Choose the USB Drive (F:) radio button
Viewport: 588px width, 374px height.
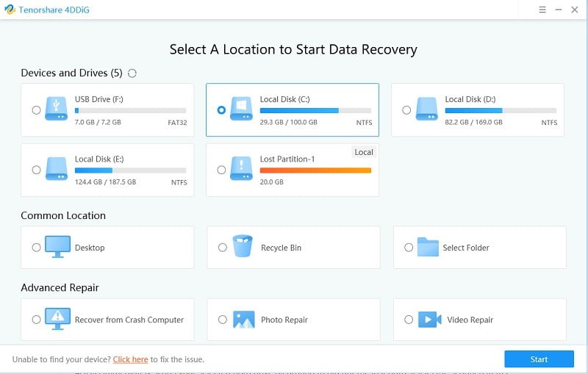(36, 110)
